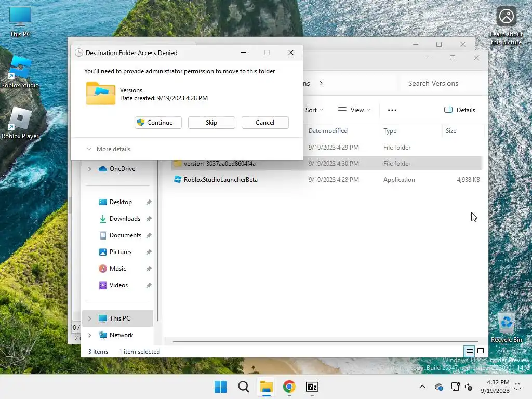This screenshot has width=532, height=399.
Task: Open Sort dropdown in Explorer
Action: [x=314, y=110]
